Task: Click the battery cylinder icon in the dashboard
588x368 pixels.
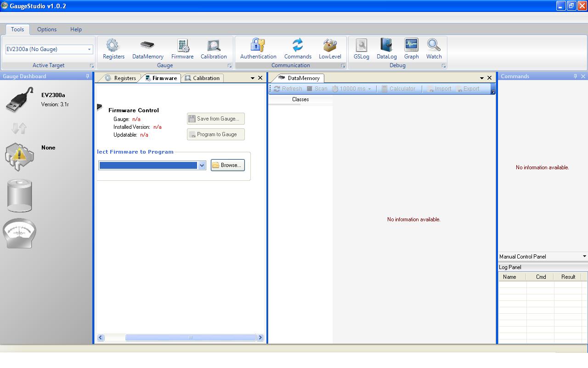Action: (x=19, y=195)
